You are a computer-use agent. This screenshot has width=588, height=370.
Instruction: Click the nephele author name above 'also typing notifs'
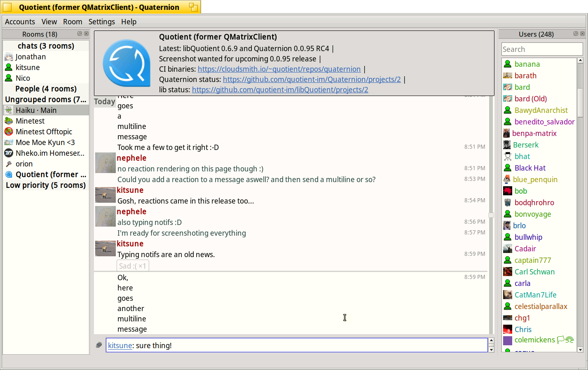[131, 212]
